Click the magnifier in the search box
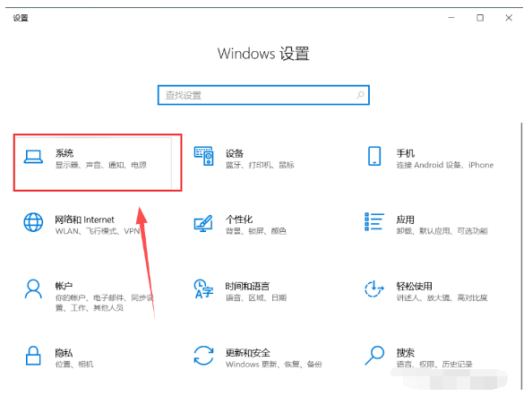Screen dimensions: 532x396 pyautogui.click(x=360, y=95)
